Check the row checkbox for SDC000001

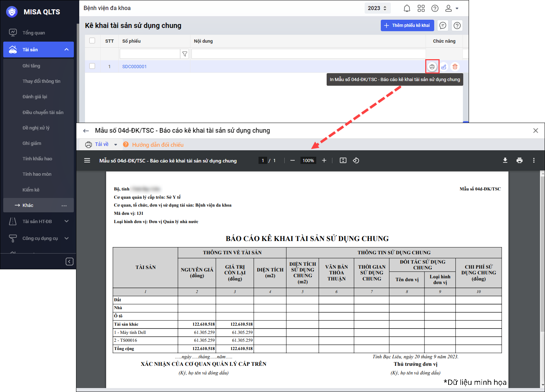coord(92,66)
